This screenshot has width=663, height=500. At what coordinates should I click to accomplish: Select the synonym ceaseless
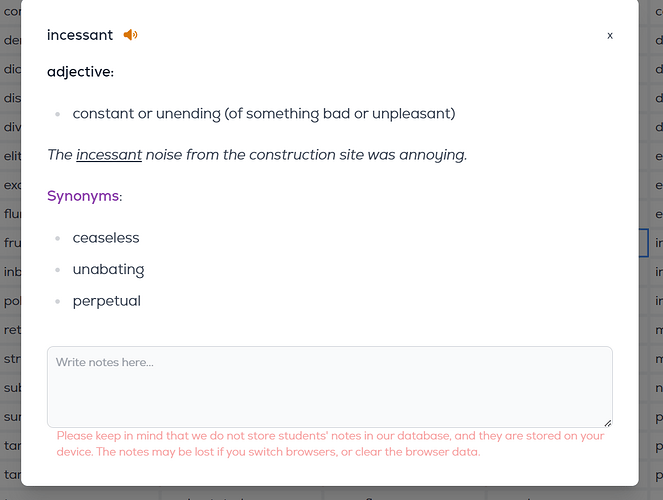click(x=106, y=238)
